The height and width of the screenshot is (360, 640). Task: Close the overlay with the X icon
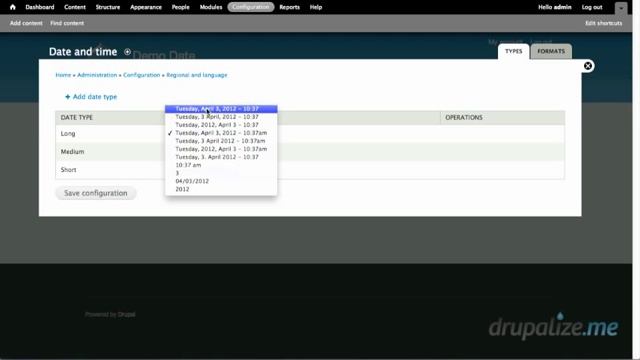click(588, 66)
